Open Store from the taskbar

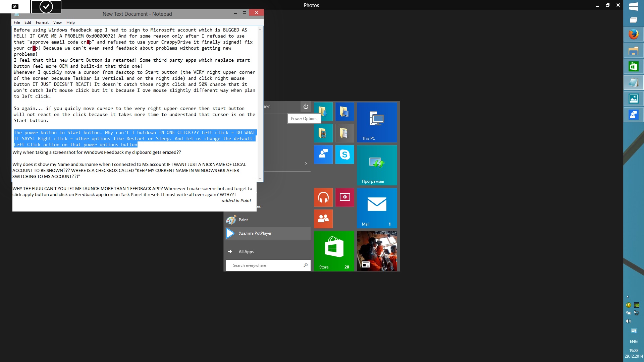pyautogui.click(x=634, y=66)
